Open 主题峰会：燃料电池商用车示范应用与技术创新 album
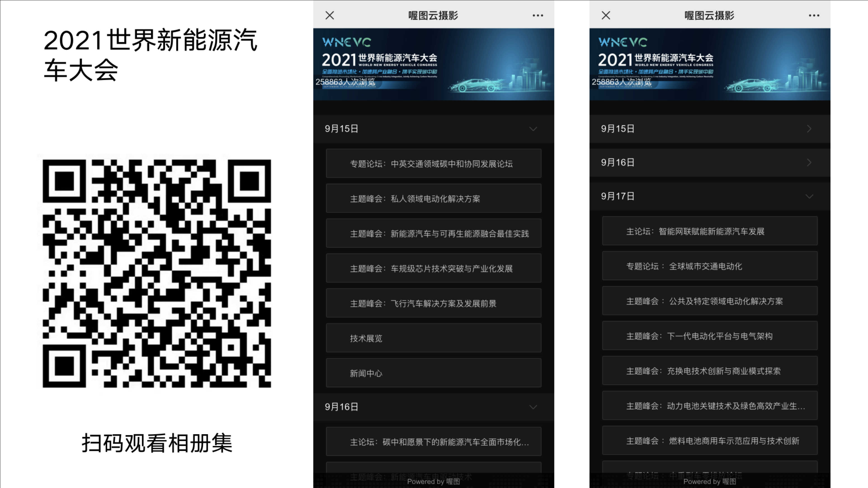The height and width of the screenshot is (488, 868). [710, 441]
